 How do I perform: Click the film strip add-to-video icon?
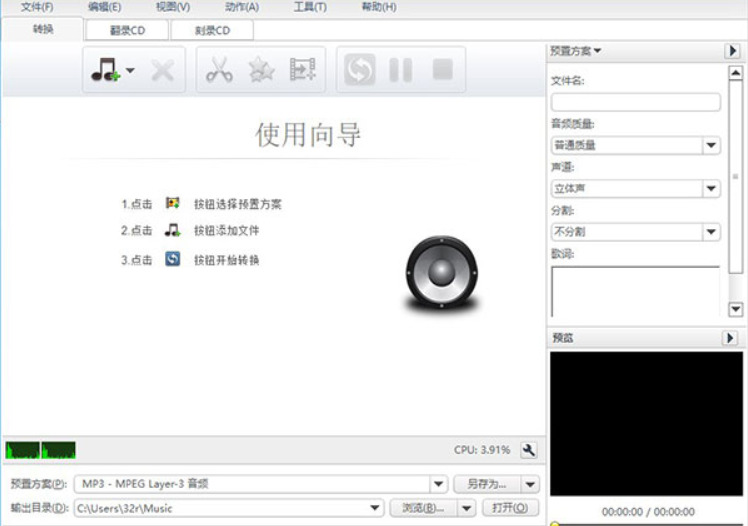click(303, 70)
